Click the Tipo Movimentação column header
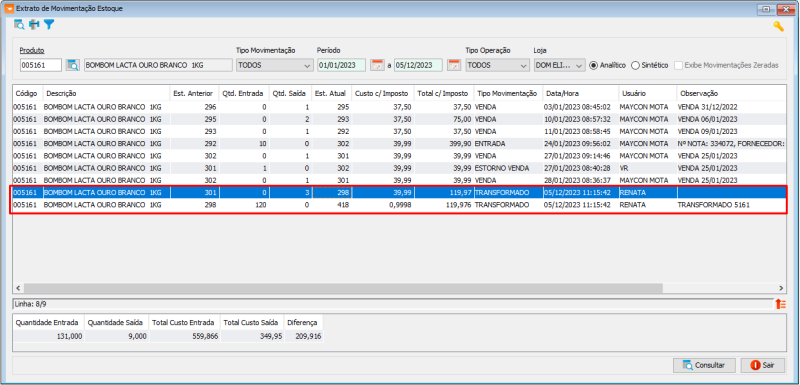The height and width of the screenshot is (385, 800). click(508, 93)
